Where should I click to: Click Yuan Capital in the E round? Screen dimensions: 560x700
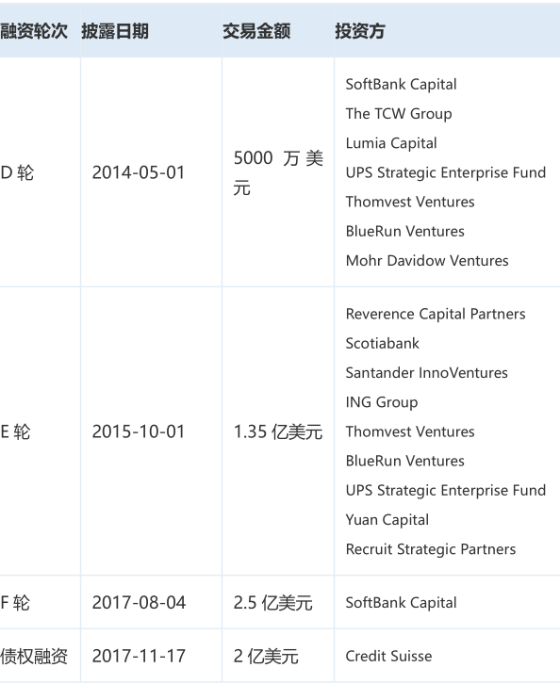[387, 520]
